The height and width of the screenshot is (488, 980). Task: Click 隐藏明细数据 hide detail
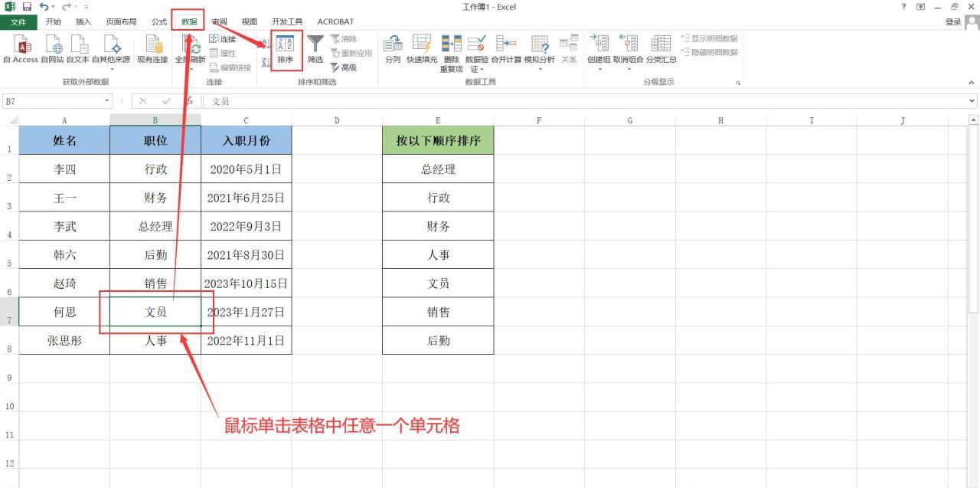pos(710,53)
